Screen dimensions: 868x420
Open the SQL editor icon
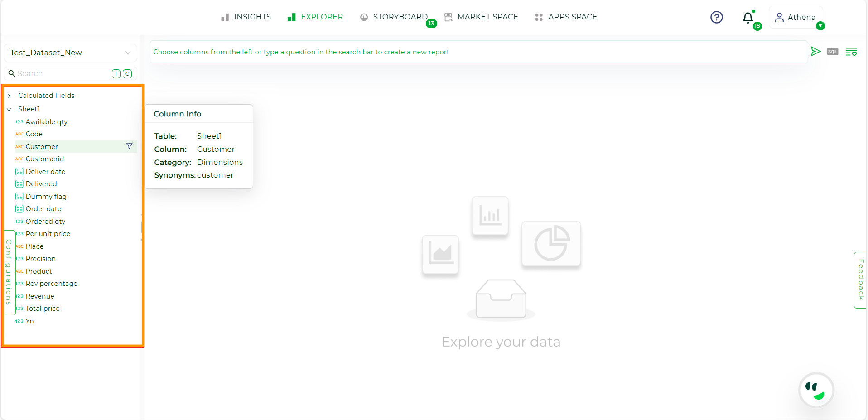pyautogui.click(x=832, y=51)
